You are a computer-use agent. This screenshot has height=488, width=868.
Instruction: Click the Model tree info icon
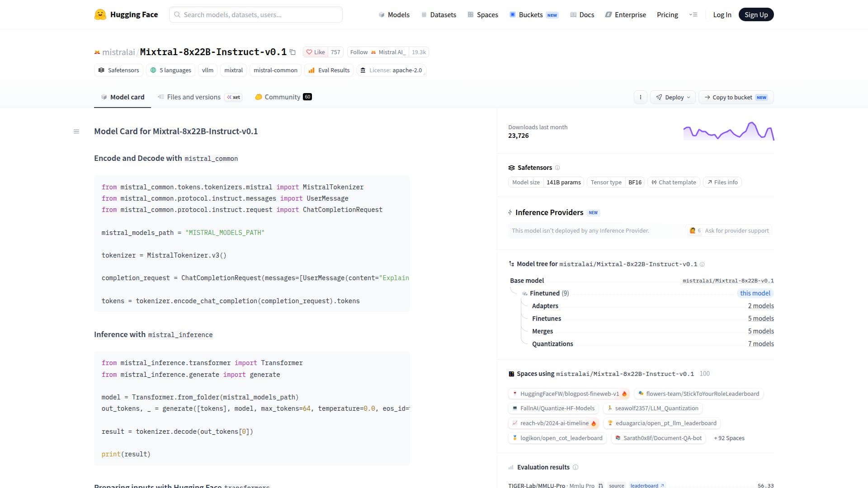click(702, 264)
